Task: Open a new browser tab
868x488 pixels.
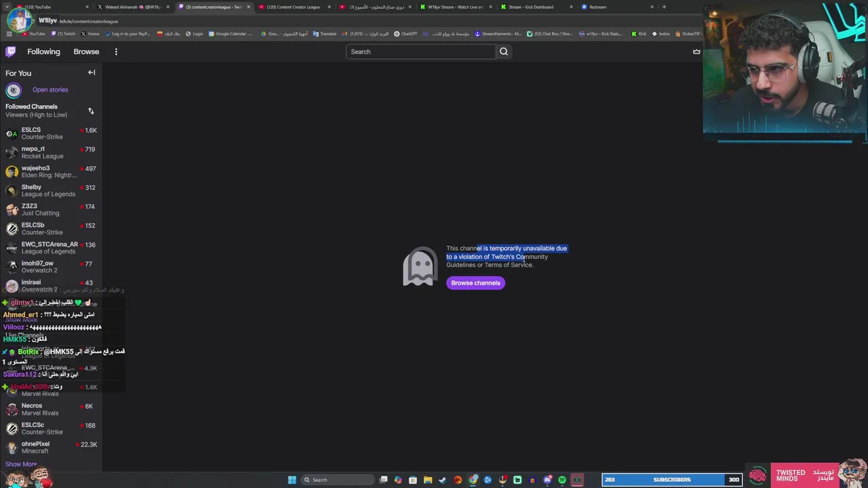Action: click(x=664, y=7)
